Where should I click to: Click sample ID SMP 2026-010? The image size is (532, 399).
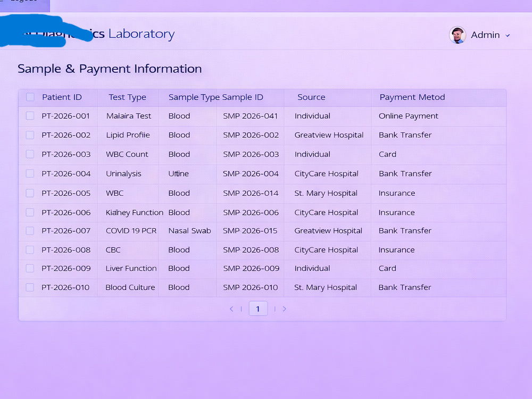click(x=251, y=287)
